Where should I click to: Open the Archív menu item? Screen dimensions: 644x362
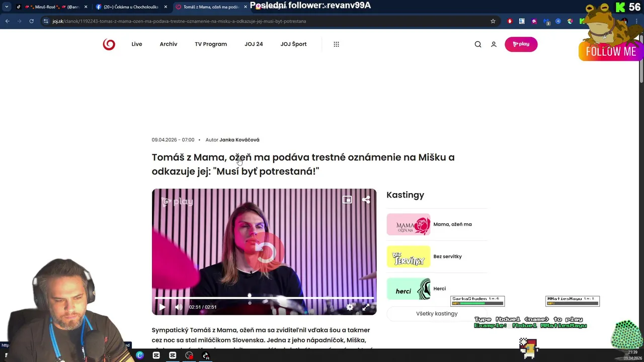click(x=169, y=44)
